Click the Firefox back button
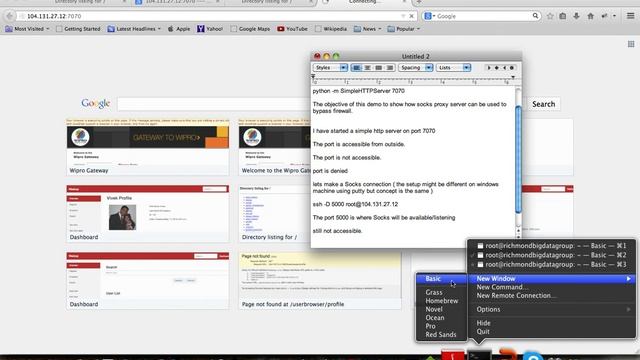 [x=10, y=16]
